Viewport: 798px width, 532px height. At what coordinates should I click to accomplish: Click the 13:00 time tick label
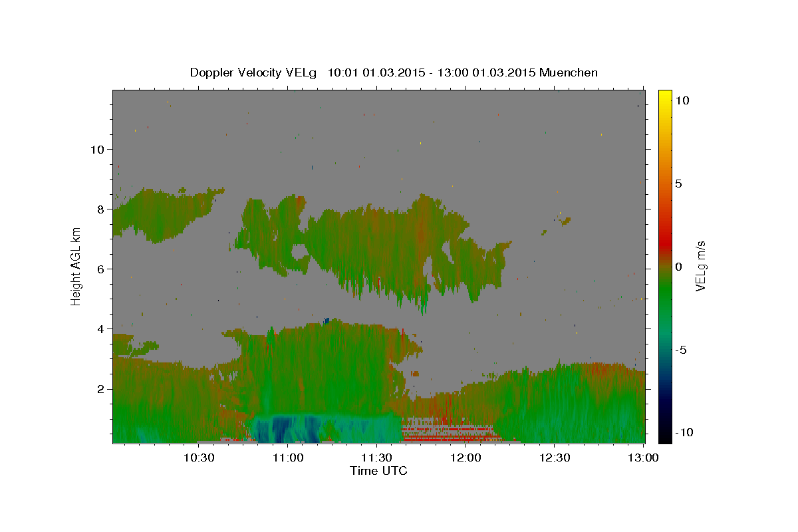[x=643, y=458]
